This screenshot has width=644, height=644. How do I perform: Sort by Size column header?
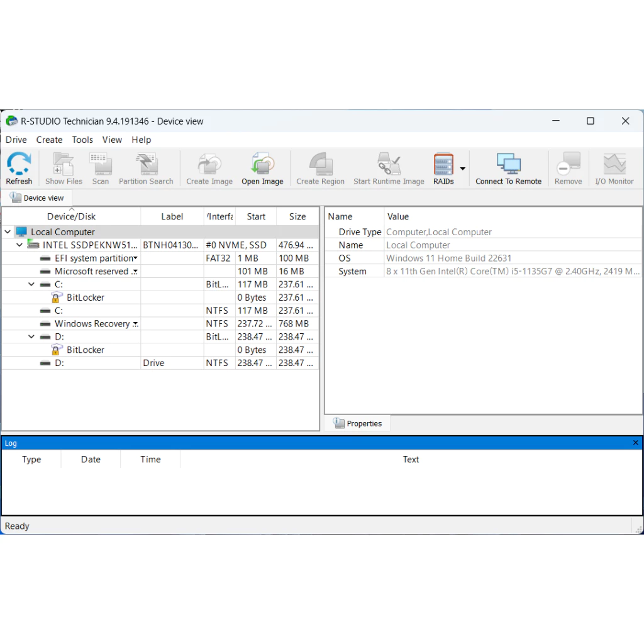point(297,216)
